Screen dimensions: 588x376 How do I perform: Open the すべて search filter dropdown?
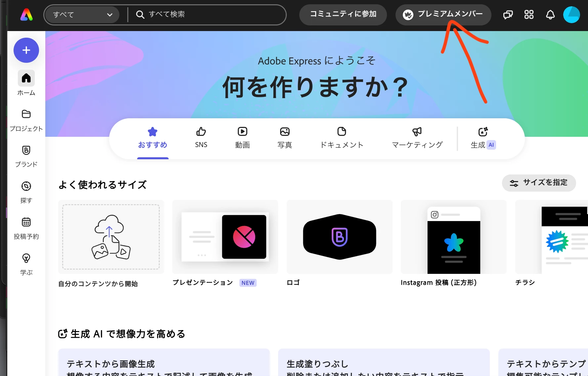[82, 15]
